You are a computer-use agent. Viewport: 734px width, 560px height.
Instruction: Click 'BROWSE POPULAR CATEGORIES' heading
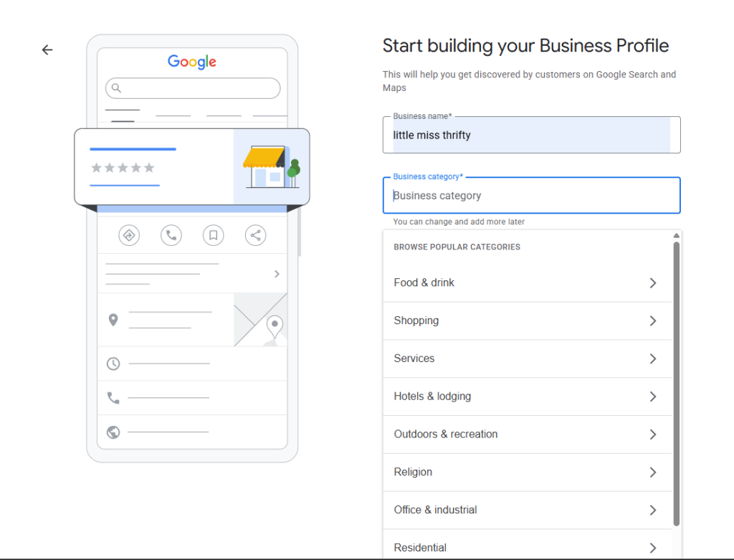[x=457, y=247]
